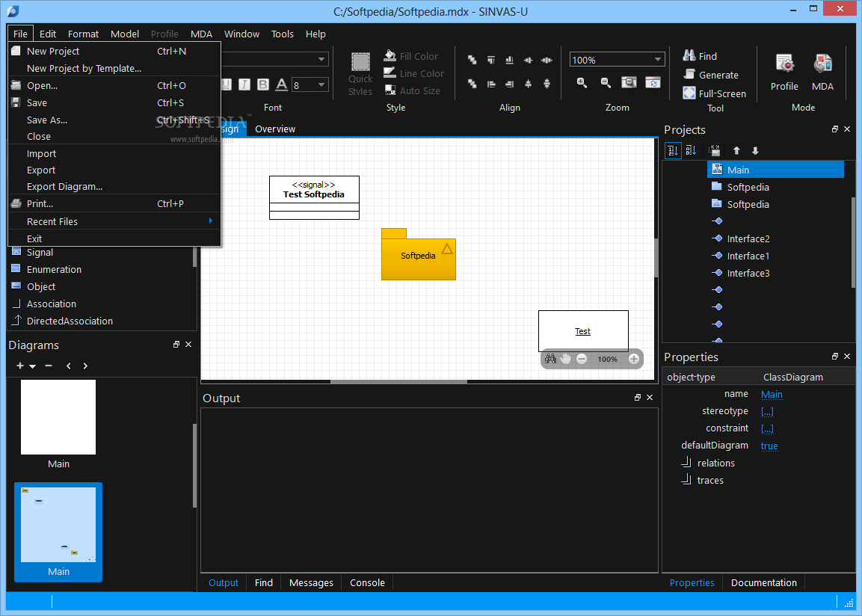Toggle defaultDiagram value true
The width and height of the screenshot is (862, 616).
(769, 446)
